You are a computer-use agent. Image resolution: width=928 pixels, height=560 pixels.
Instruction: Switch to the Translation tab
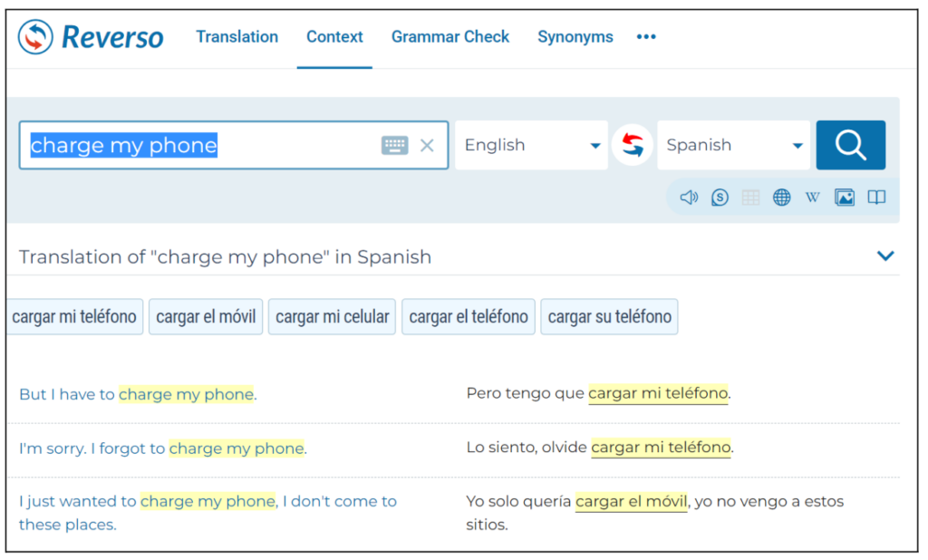[237, 37]
